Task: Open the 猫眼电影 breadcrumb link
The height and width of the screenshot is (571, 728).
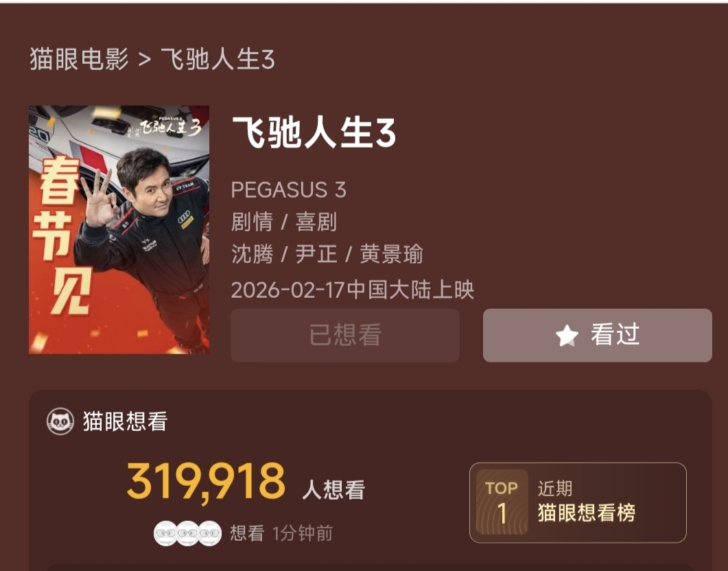Action: 79,60
